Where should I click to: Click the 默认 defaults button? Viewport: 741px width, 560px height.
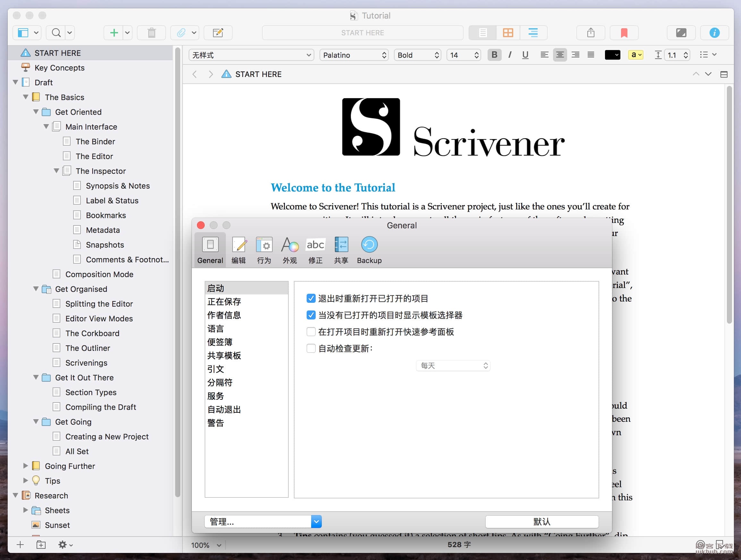pos(542,522)
